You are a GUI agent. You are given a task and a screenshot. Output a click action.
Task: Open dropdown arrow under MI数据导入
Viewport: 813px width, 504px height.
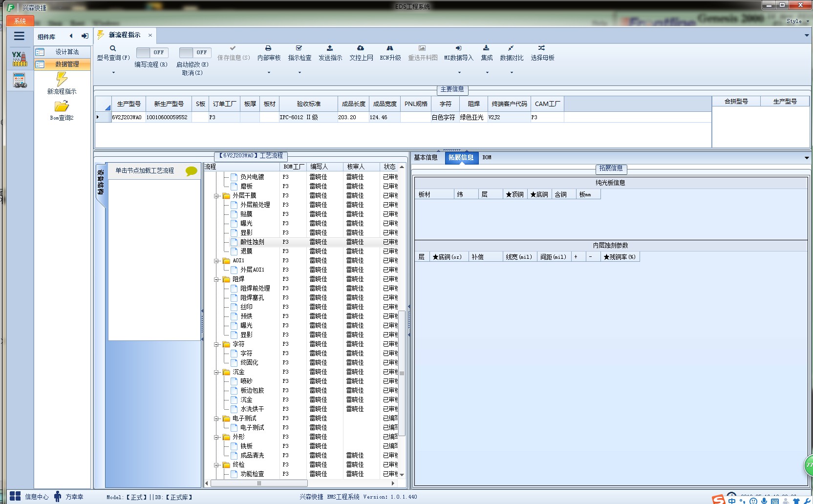[x=459, y=73]
